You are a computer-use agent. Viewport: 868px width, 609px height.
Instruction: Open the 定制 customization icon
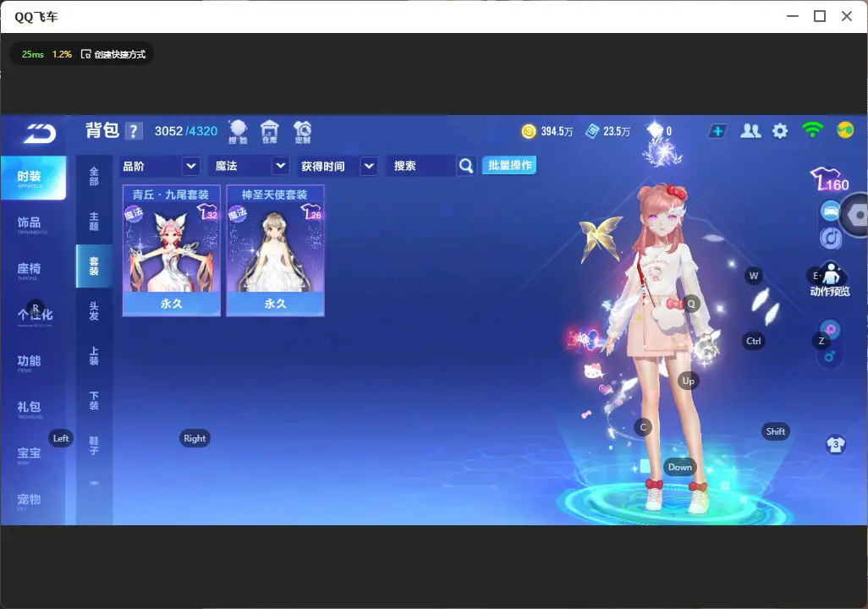[302, 132]
